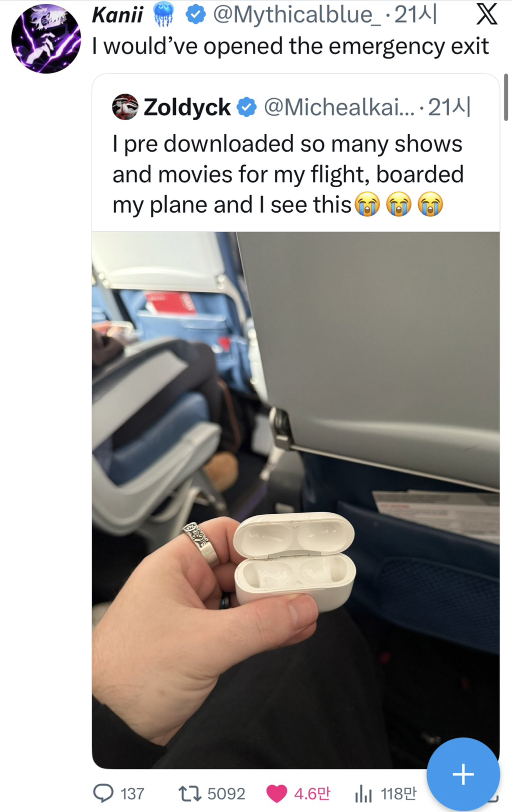Screen dimensions: 512x812
Task: Compose new post with blue plus button
Action: tap(463, 774)
